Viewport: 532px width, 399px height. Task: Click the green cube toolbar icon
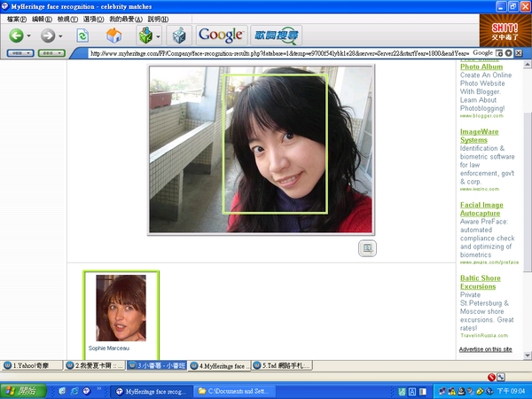pos(146,35)
